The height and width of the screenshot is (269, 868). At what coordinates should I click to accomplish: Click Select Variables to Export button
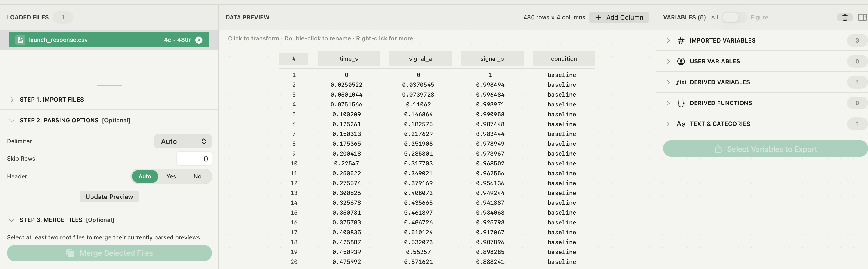click(x=766, y=149)
